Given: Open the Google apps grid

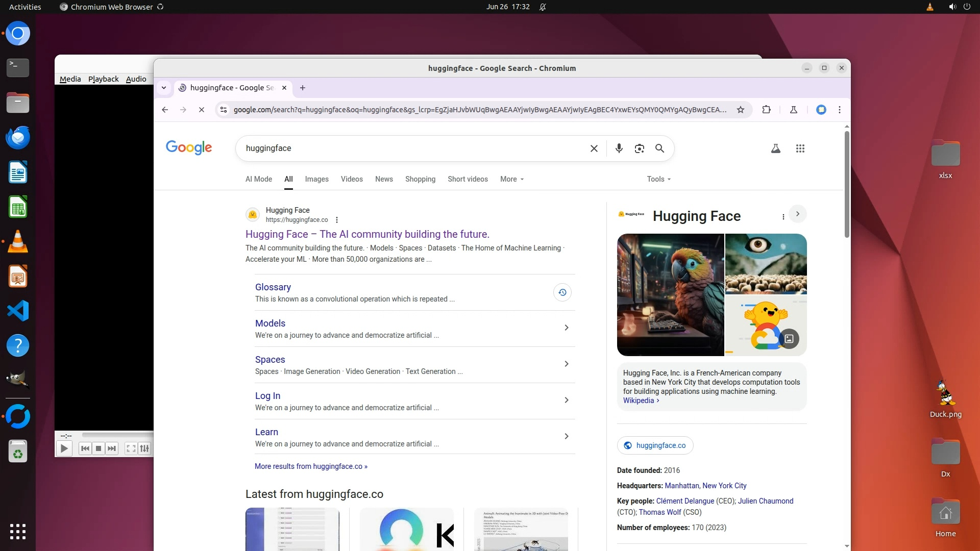Looking at the screenshot, I should click(800, 148).
